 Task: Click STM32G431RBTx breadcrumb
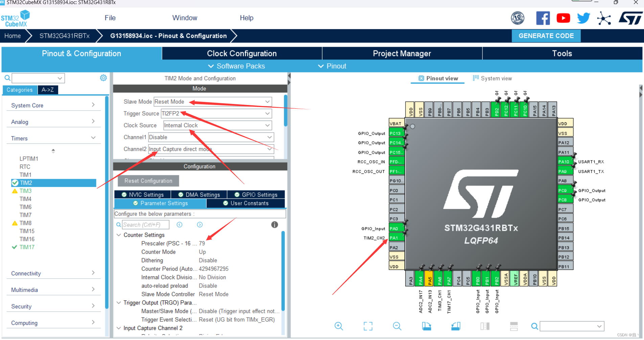click(64, 36)
